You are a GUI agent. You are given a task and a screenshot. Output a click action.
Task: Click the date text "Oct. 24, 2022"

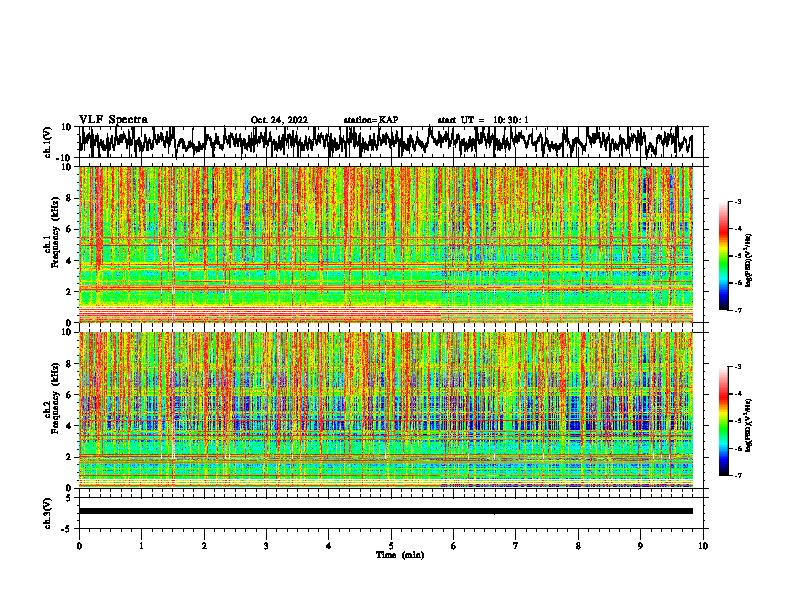click(x=279, y=120)
